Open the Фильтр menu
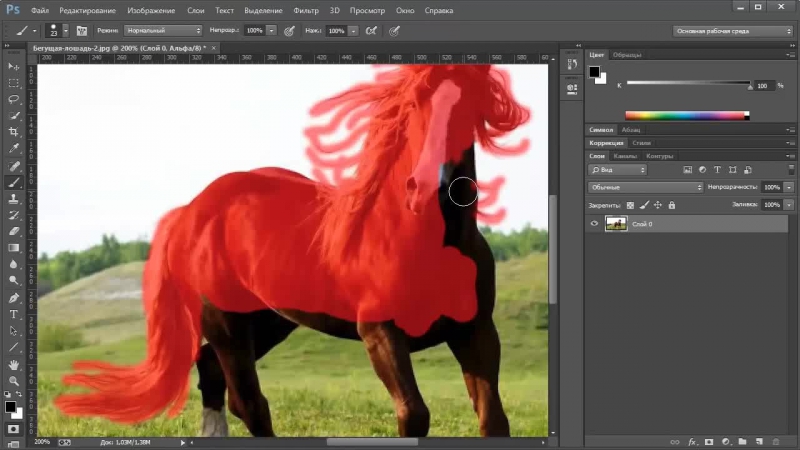Screen dimensions: 800x450 (306, 10)
